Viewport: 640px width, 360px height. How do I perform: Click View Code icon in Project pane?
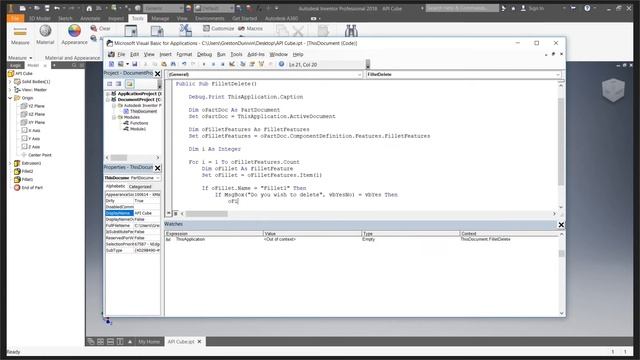tap(109, 84)
